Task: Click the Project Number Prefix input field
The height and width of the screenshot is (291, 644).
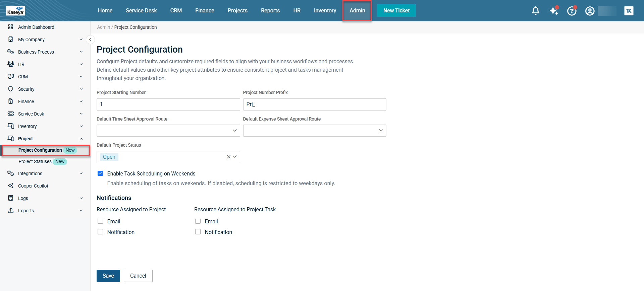Action: [314, 104]
